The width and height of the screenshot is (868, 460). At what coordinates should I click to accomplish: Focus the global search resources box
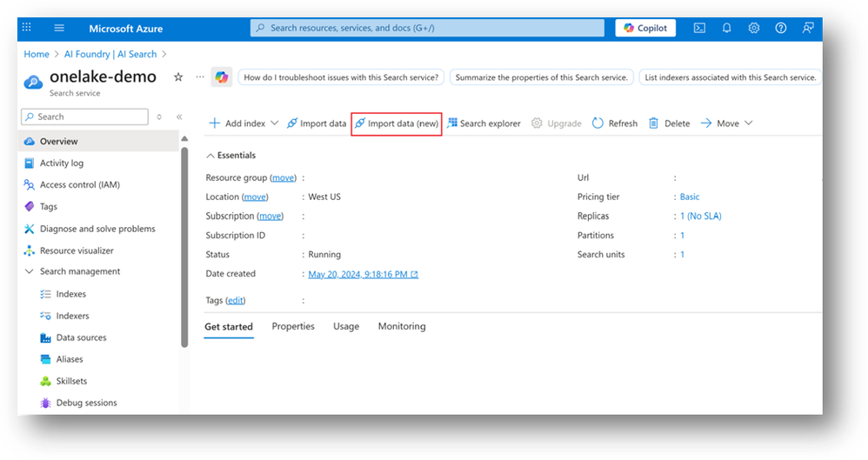pos(427,28)
